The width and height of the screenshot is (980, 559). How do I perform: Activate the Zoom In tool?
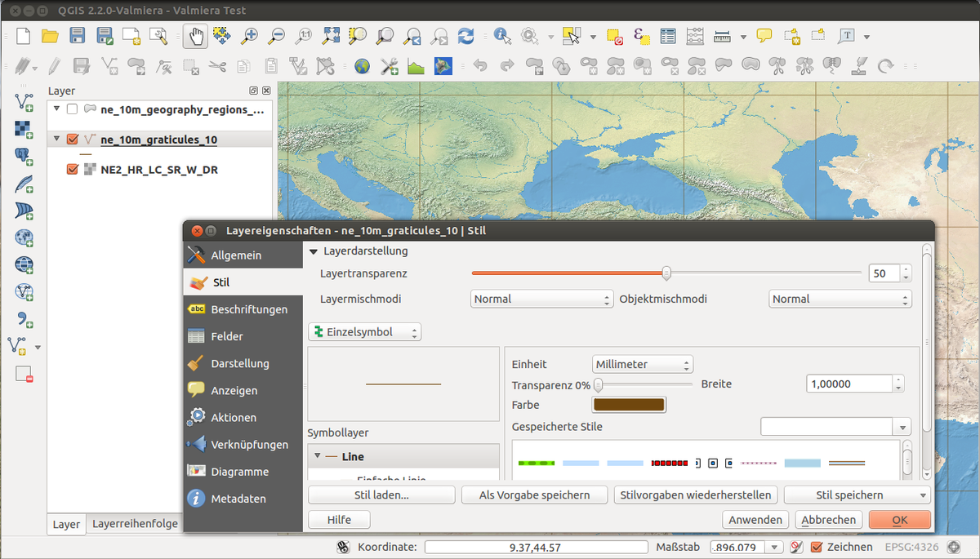click(249, 36)
